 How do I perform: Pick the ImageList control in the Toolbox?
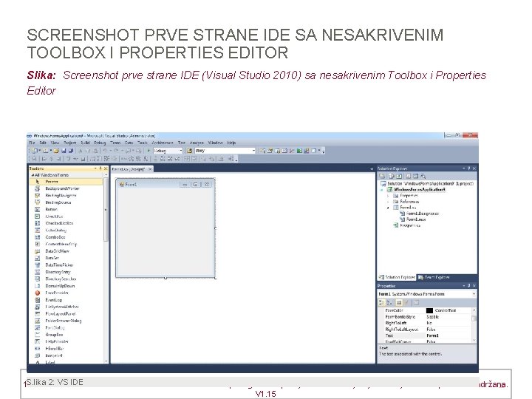[x=66, y=355]
